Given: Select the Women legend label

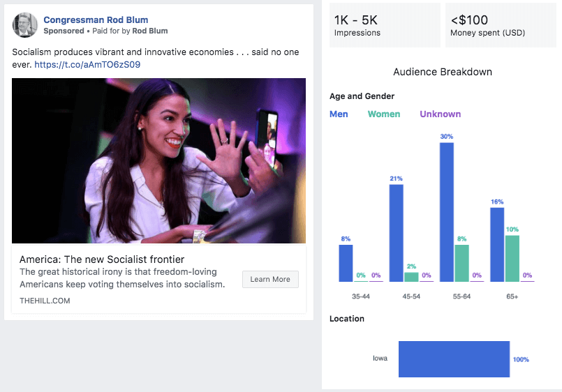Looking at the screenshot, I should [x=384, y=114].
